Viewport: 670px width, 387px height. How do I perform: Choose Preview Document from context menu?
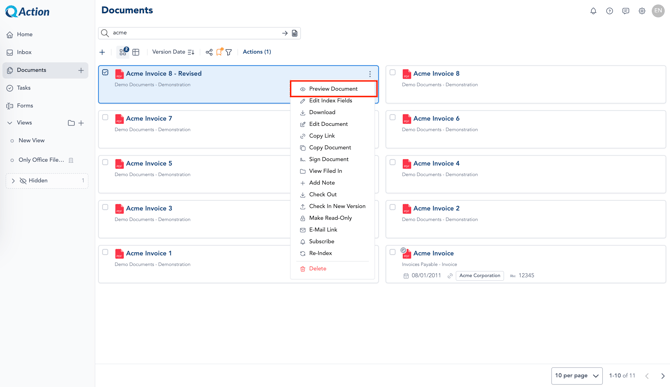coord(333,89)
